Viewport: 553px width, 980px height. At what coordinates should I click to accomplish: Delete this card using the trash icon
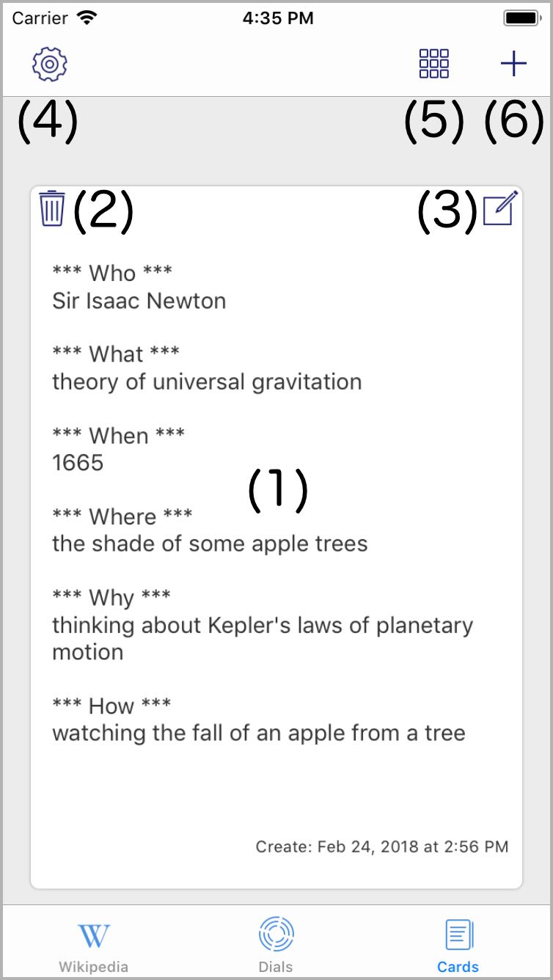click(x=52, y=208)
